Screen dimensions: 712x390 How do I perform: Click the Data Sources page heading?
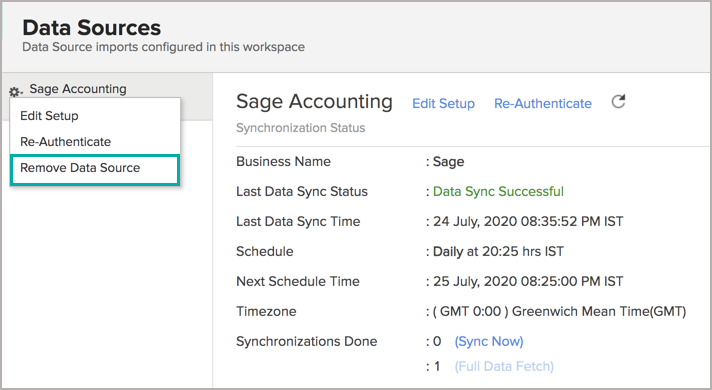click(92, 28)
